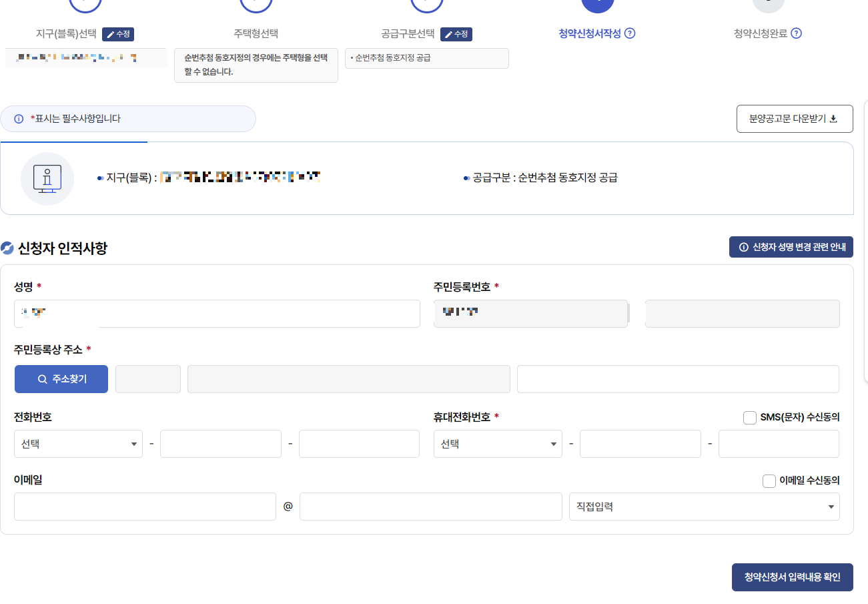Viewport: 868px width, 604px height.
Task: Click the 성명 name input field
Action: pyautogui.click(x=217, y=313)
